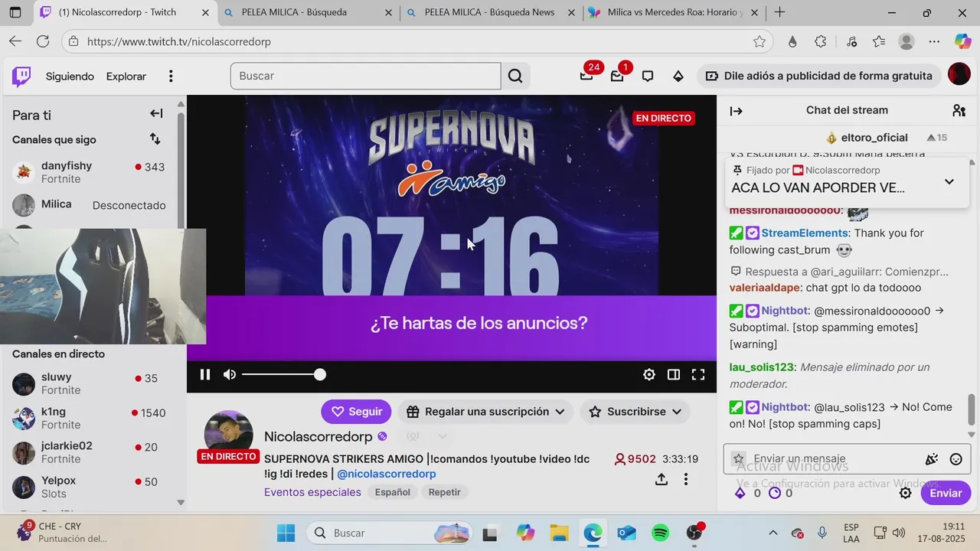Viewport: 980px width, 551px height.
Task: Mute the stream volume speaker
Action: tap(230, 374)
